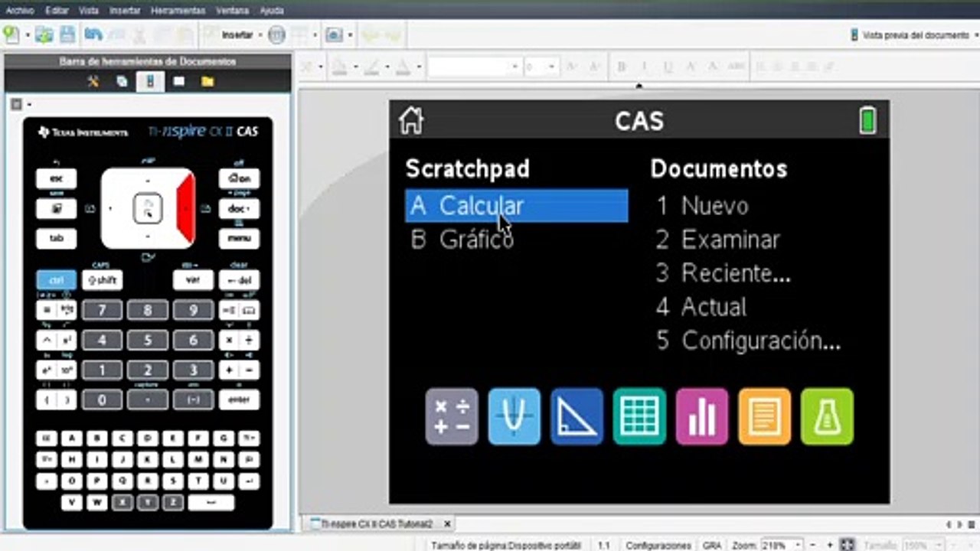Open the Graphs app icon
This screenshot has width=980, height=551.
point(514,416)
